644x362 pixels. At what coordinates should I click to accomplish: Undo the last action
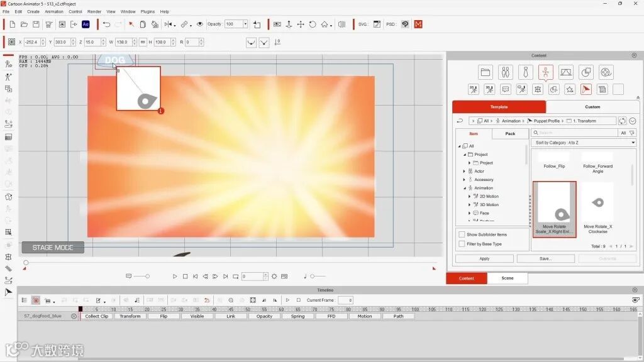coord(106,25)
